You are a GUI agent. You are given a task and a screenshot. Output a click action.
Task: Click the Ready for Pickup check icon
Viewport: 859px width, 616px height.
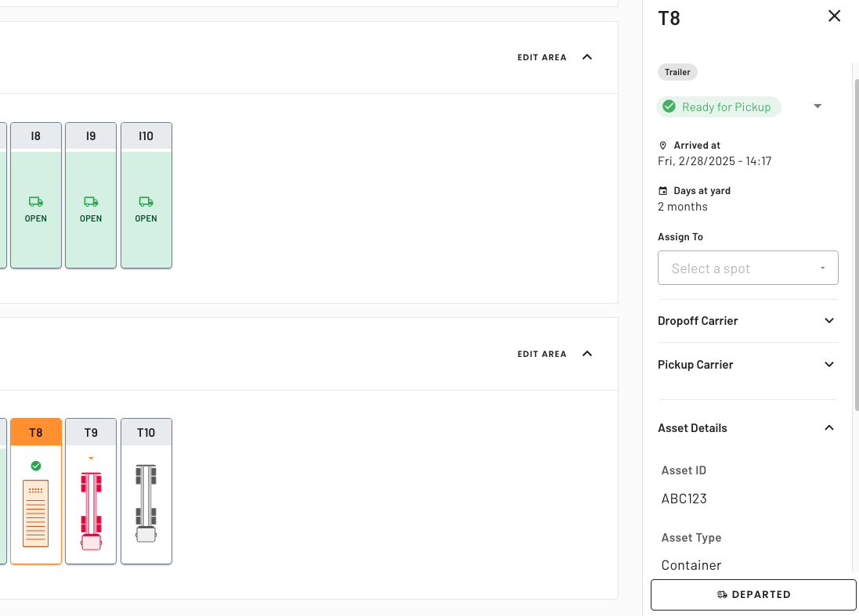click(x=669, y=106)
